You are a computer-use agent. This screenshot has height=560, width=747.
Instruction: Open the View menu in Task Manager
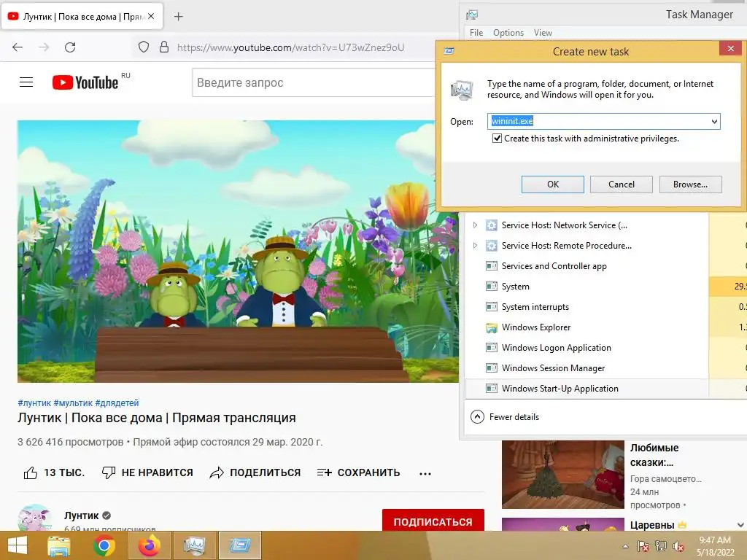tap(543, 33)
